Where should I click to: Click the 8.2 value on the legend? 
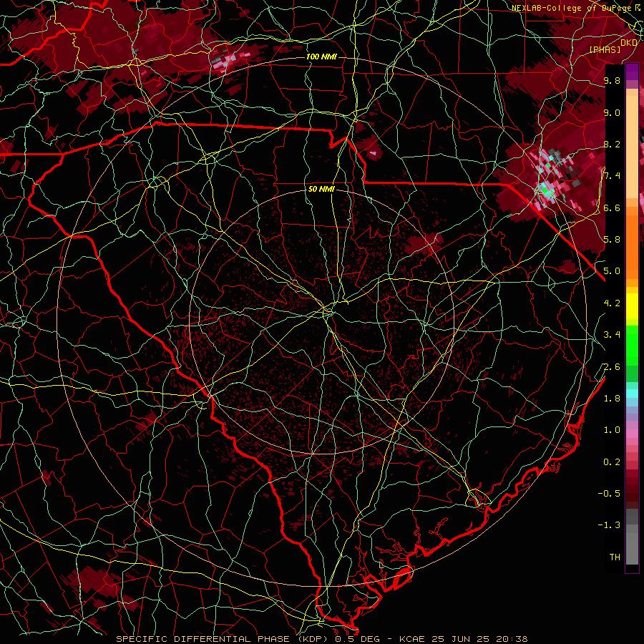(x=612, y=144)
